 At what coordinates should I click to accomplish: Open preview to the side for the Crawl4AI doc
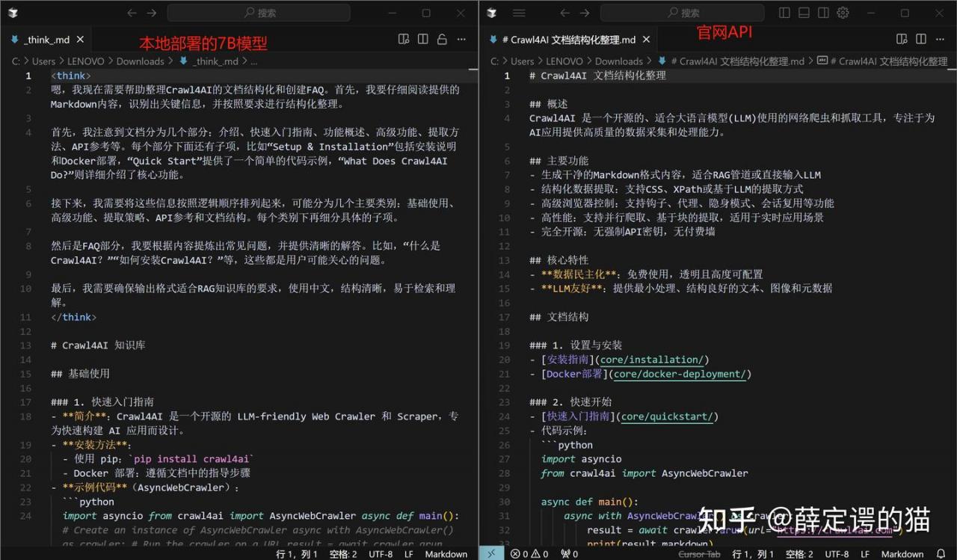(x=901, y=39)
